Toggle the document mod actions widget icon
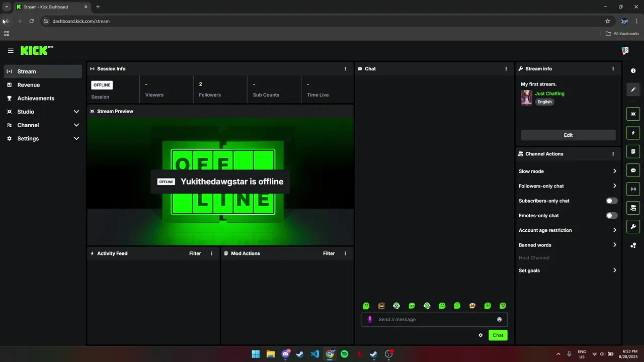Viewport: 644px width, 362px height. tap(633, 151)
